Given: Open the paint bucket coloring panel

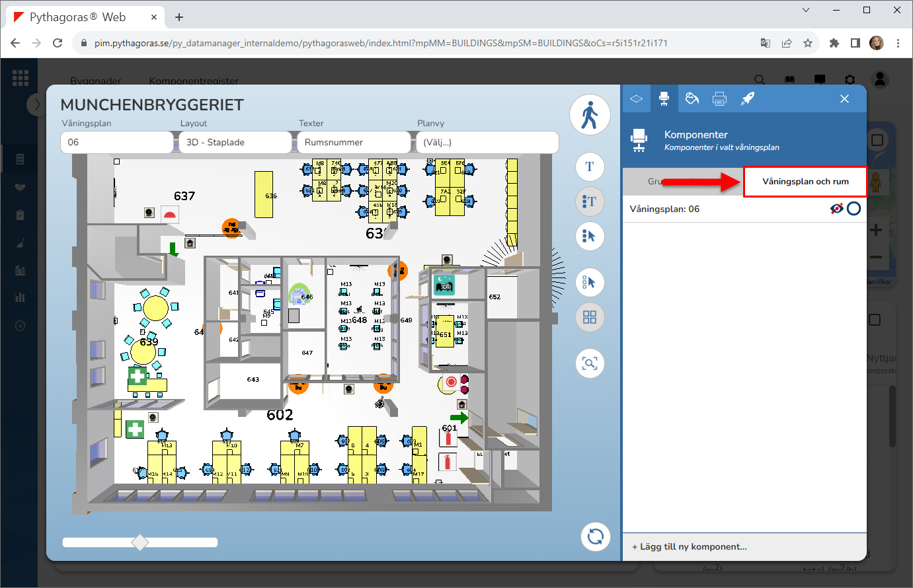Looking at the screenshot, I should [x=692, y=99].
